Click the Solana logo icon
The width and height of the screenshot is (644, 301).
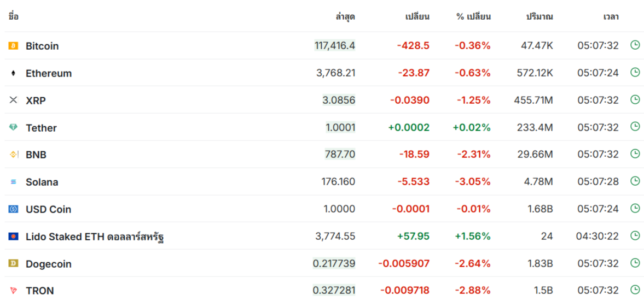(13, 182)
